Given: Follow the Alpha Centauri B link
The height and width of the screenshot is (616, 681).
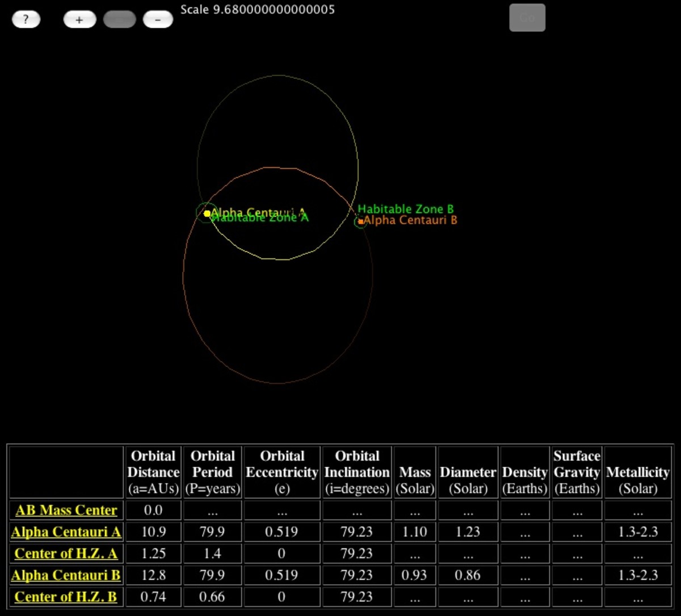Looking at the screenshot, I should pyautogui.click(x=66, y=575).
